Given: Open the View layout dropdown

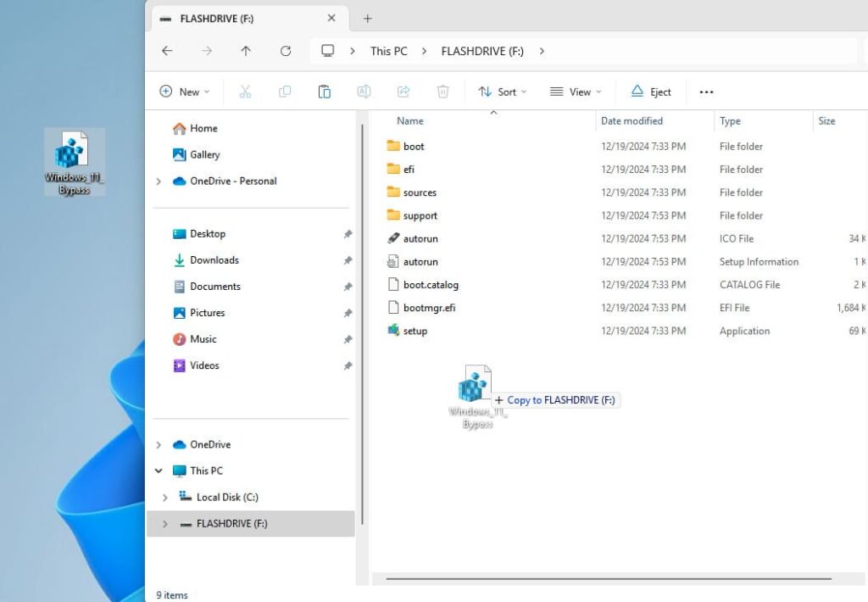Looking at the screenshot, I should point(575,92).
